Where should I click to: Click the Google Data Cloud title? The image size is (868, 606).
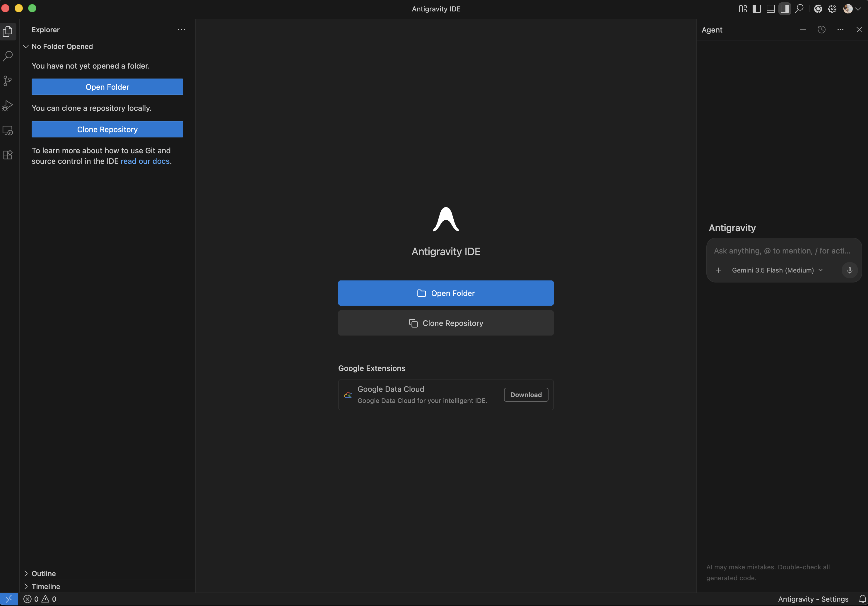[391, 389]
